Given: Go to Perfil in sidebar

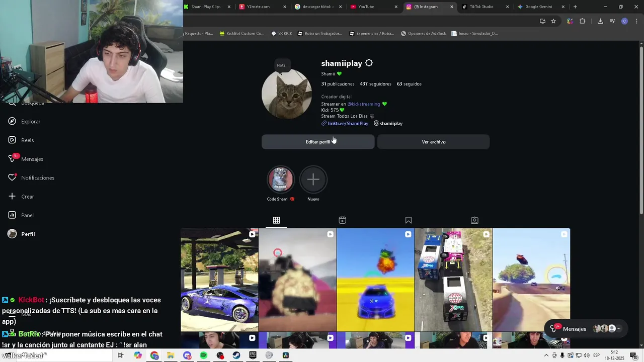Looking at the screenshot, I should 21,234.
